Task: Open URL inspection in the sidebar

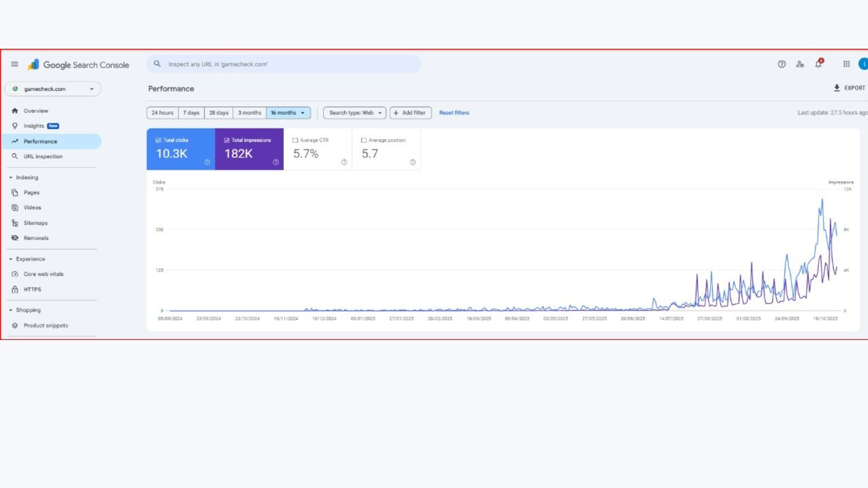Action: click(x=43, y=156)
